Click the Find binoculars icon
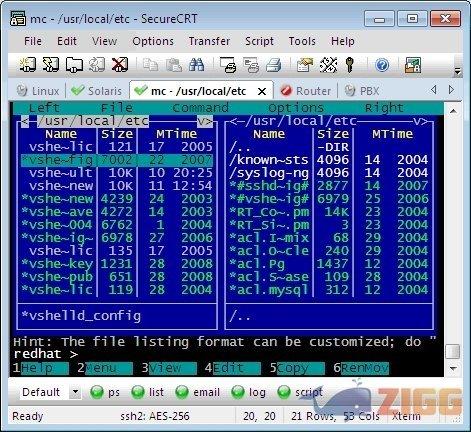Image resolution: width=471 pixels, height=432 pixels. tap(196, 65)
